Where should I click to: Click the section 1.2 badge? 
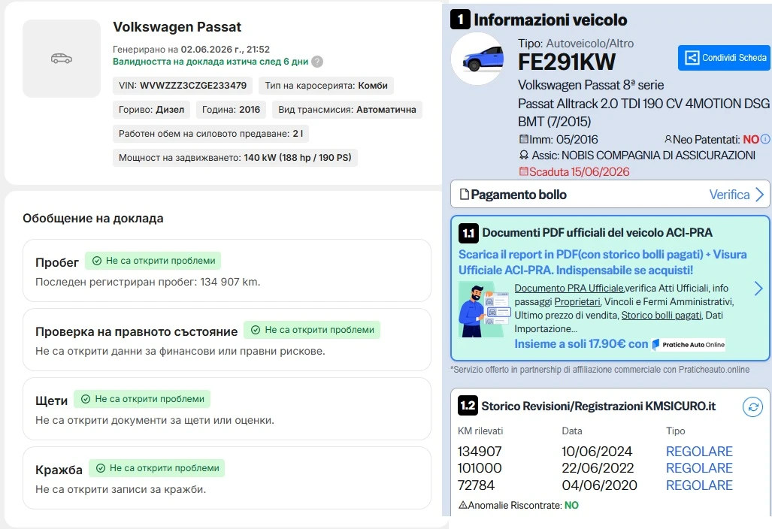[468, 406]
